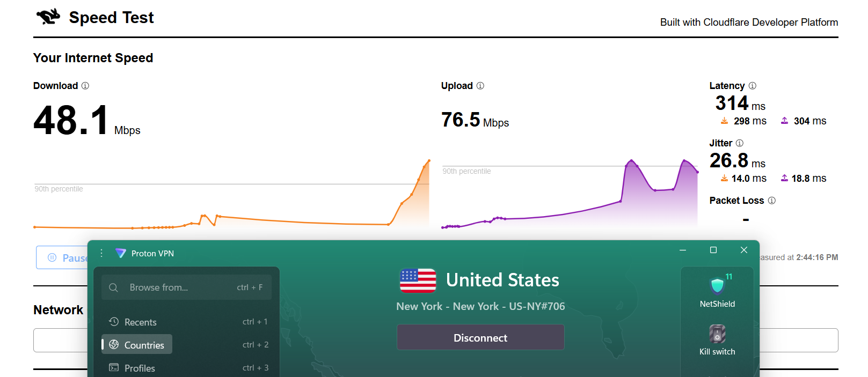The width and height of the screenshot is (868, 377).
Task: Click the Latency info icon
Action: point(753,86)
